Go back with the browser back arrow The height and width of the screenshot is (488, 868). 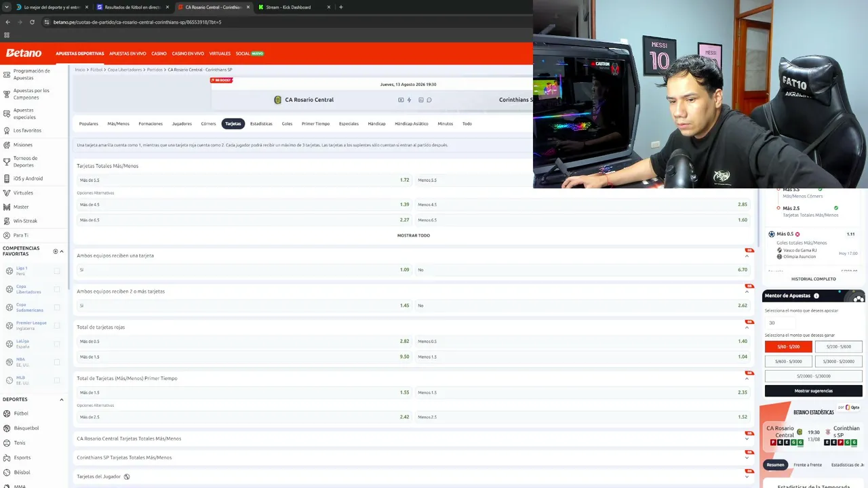coord(7,22)
